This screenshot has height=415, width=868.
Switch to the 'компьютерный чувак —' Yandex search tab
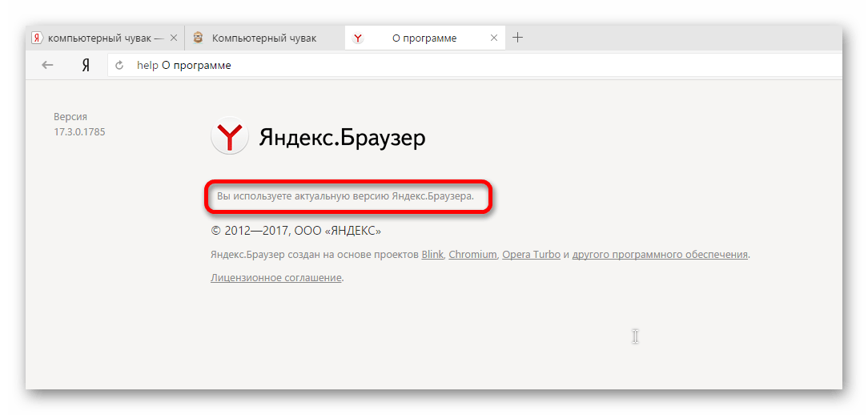105,38
